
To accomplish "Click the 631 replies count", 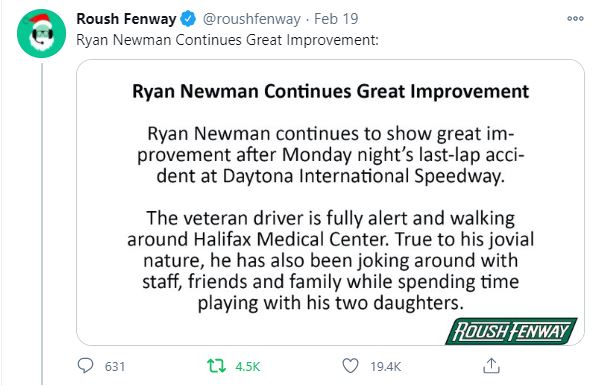I will [115, 367].
